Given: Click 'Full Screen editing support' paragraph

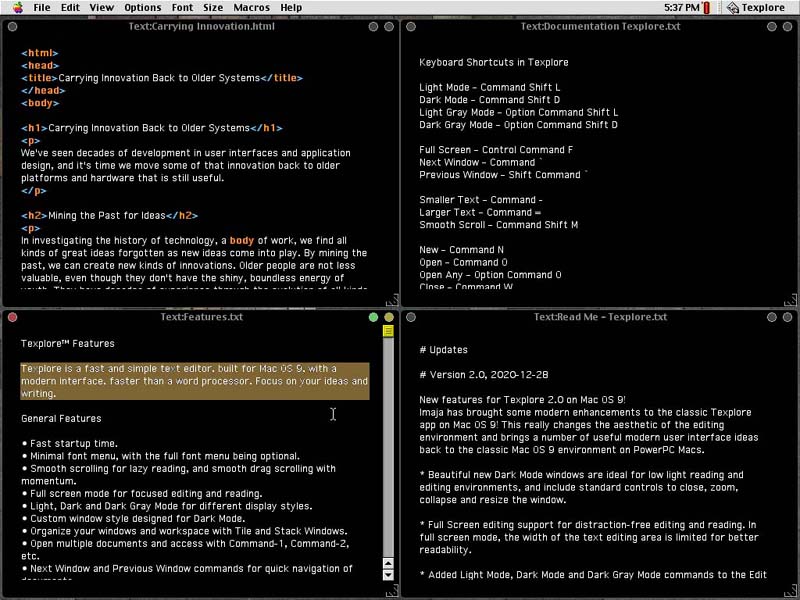Looking at the screenshot, I should coord(589,537).
